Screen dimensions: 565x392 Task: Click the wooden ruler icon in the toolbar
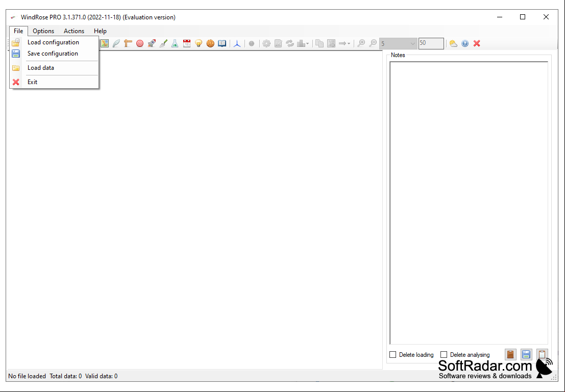click(x=128, y=43)
